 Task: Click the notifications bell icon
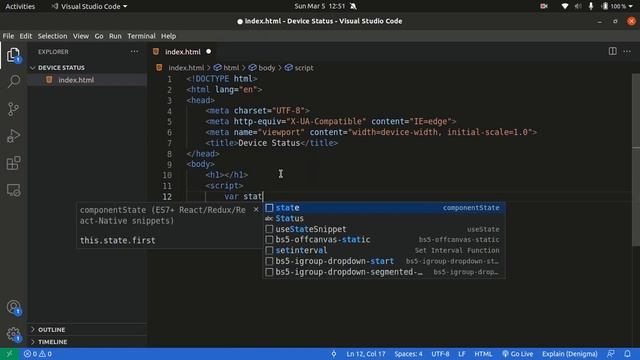(x=627, y=354)
